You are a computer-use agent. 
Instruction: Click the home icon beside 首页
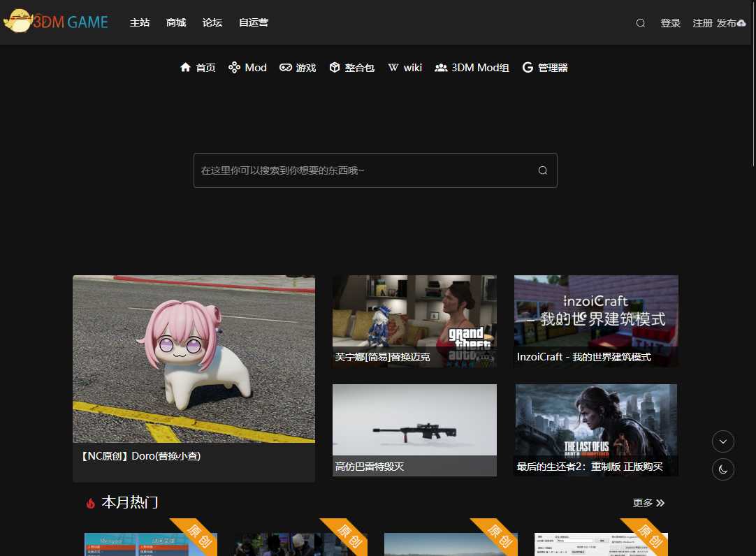(x=185, y=68)
